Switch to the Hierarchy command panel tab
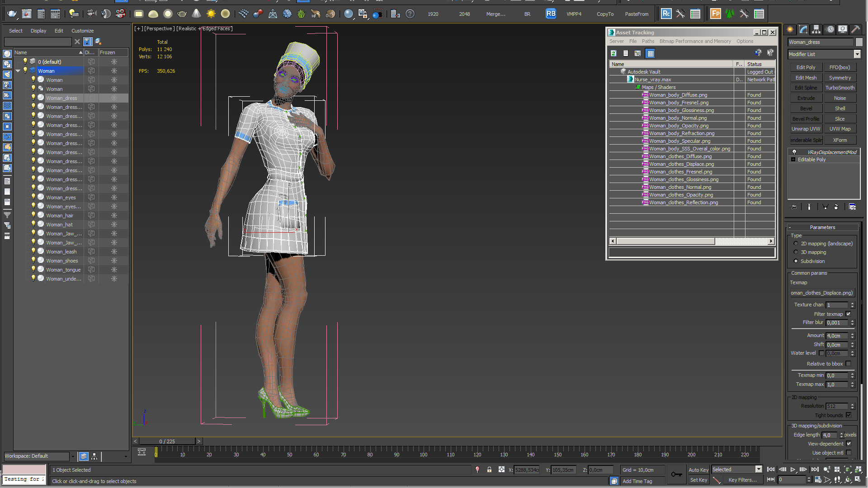The width and height of the screenshot is (868, 488). coord(816,29)
